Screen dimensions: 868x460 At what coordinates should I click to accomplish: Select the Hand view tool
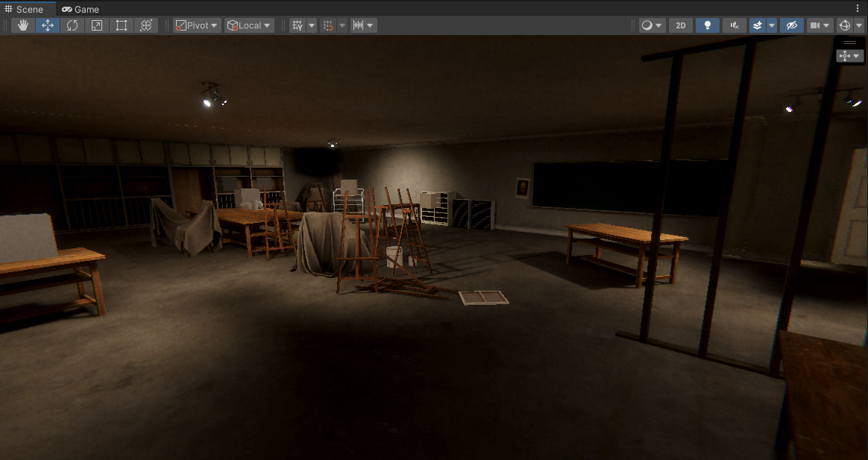coord(22,25)
